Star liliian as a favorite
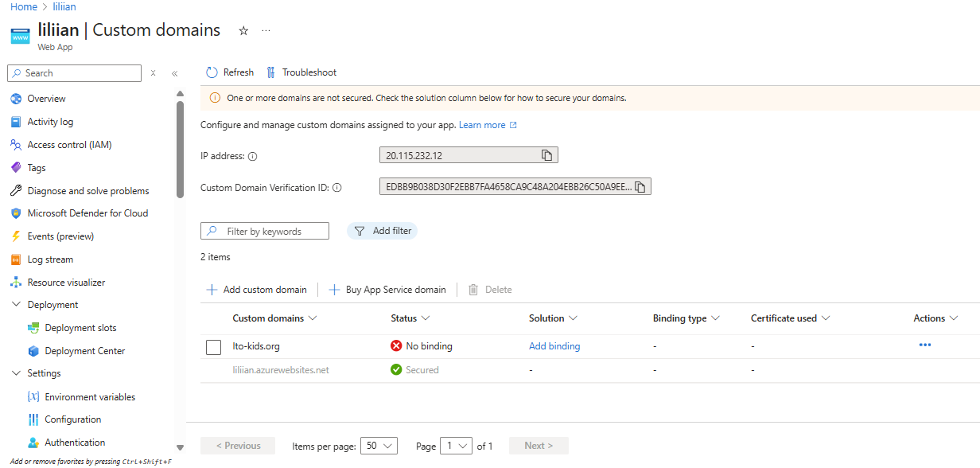The height and width of the screenshot is (468, 980). pyautogui.click(x=243, y=30)
